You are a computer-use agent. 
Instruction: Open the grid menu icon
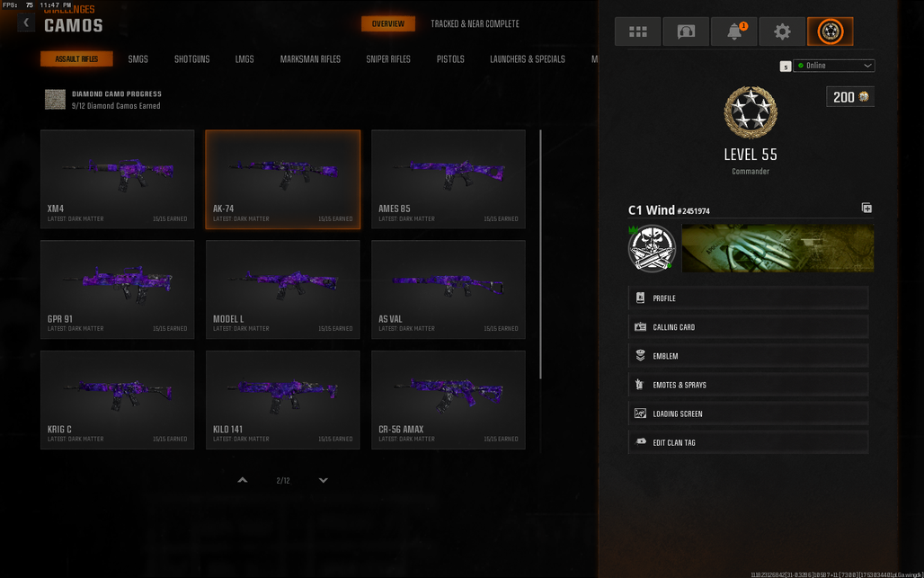[x=637, y=31]
